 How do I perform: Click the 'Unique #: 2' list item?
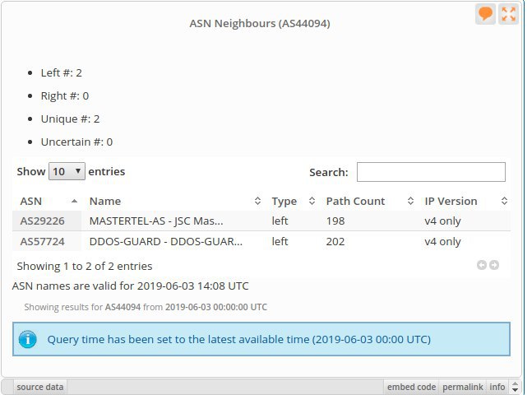click(x=70, y=118)
